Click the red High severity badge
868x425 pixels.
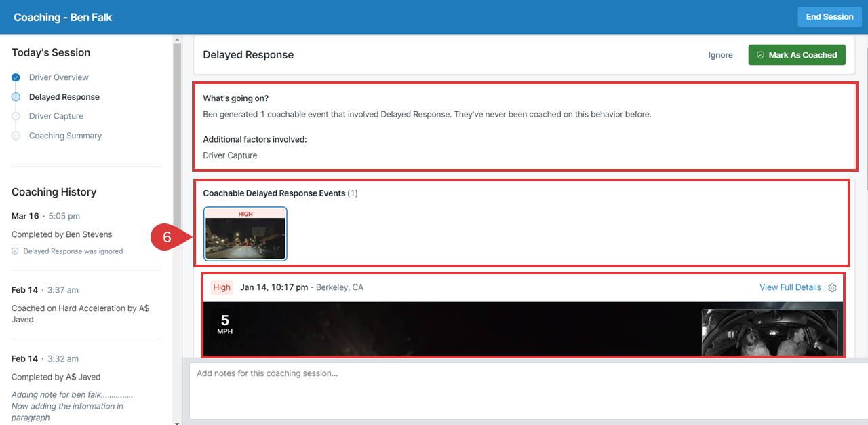222,287
